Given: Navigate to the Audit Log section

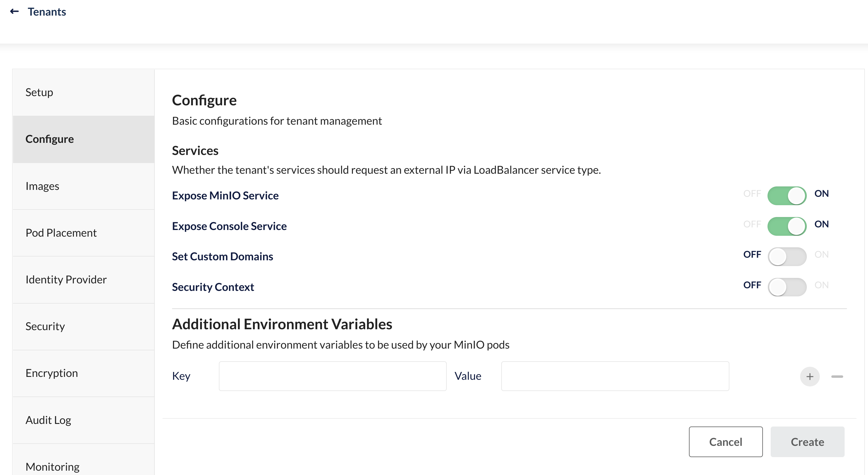Looking at the screenshot, I should click(48, 420).
